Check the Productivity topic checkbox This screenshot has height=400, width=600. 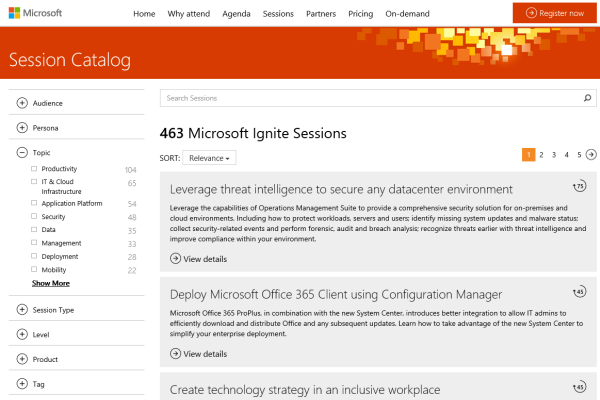pyautogui.click(x=34, y=169)
